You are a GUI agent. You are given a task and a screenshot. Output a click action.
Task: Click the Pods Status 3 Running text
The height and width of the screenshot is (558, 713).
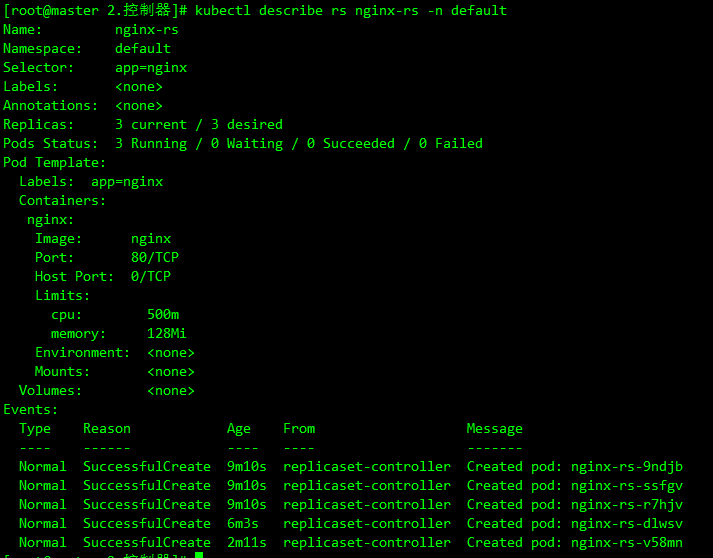click(x=151, y=144)
